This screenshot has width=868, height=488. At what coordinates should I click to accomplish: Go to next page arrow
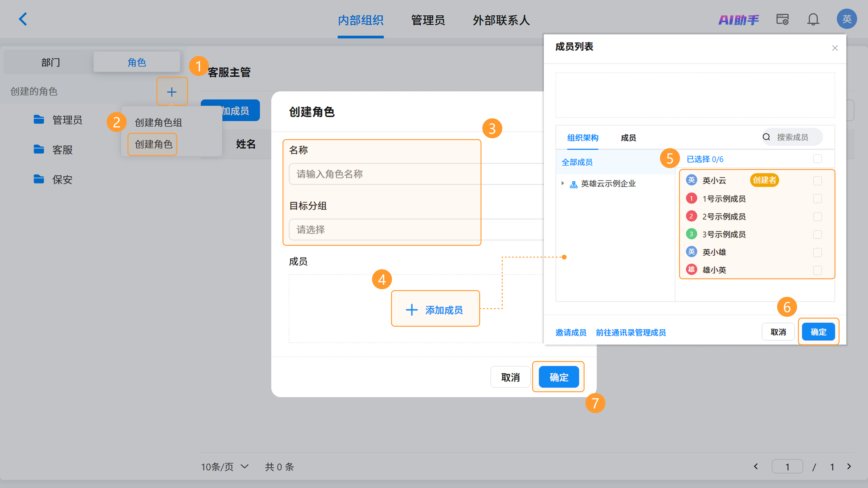[x=849, y=467]
